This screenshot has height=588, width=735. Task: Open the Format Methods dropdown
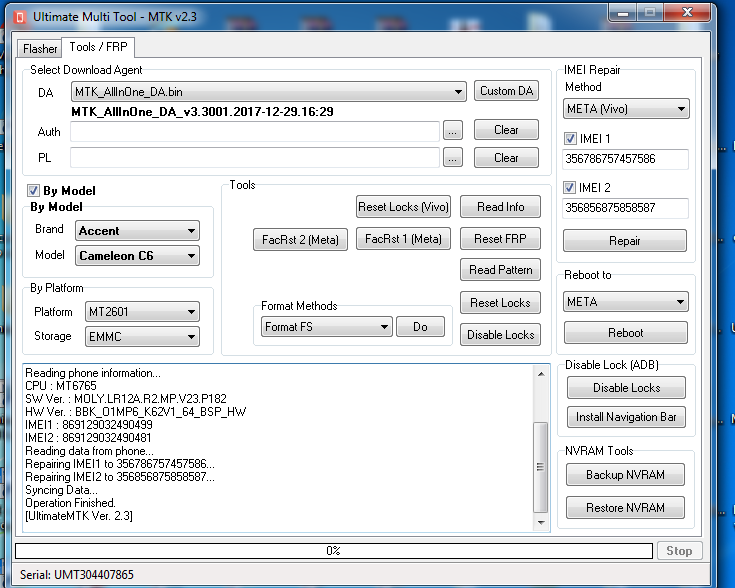pos(326,327)
